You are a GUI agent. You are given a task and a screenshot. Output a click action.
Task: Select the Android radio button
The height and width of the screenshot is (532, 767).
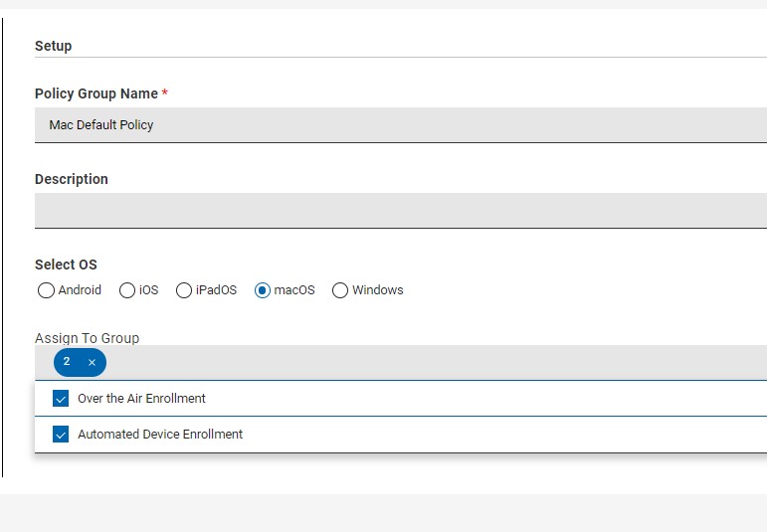point(46,290)
